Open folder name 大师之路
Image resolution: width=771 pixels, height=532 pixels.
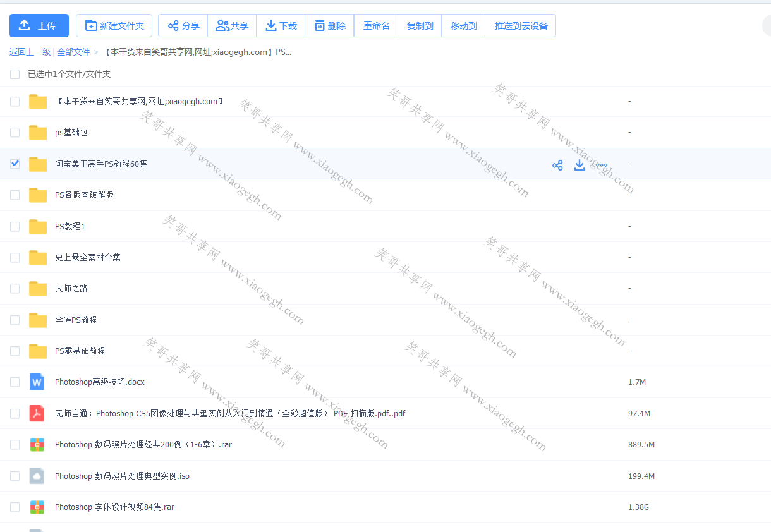tap(71, 288)
